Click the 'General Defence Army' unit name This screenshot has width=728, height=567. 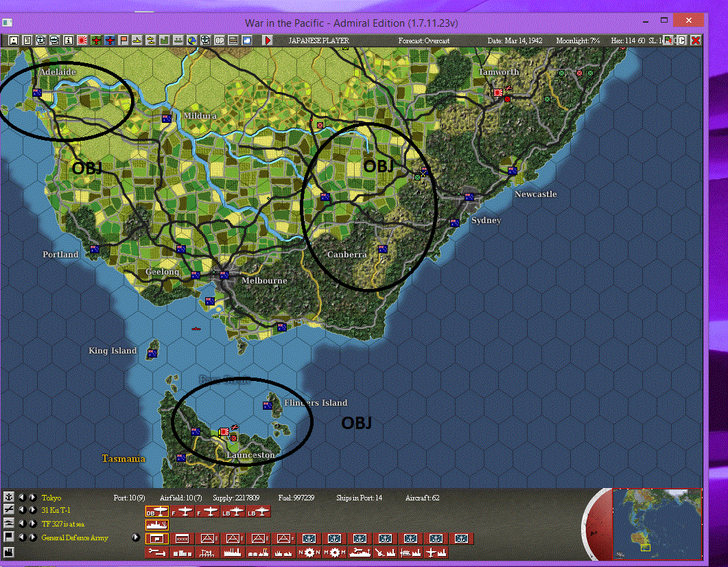(75, 537)
